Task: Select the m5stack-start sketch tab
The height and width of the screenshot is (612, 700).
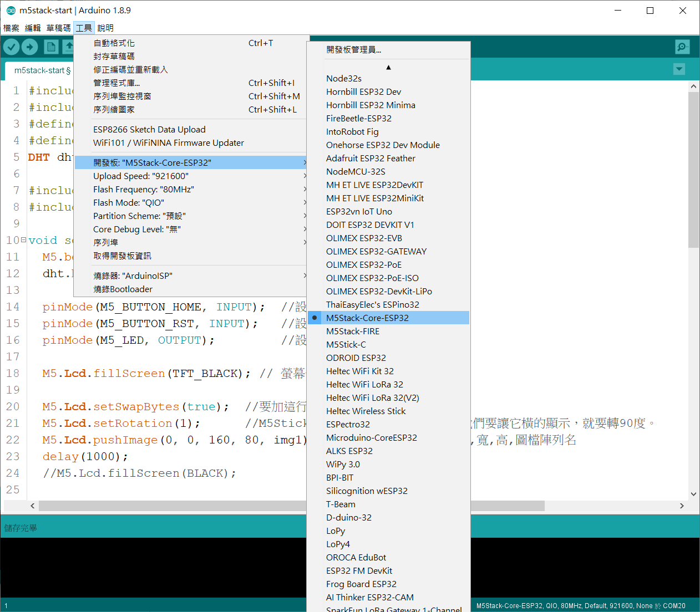Action: 42,70
